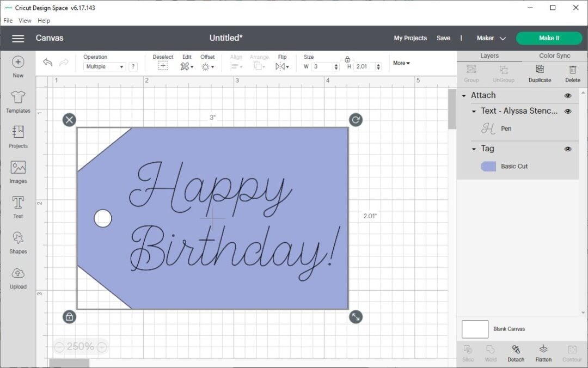Hide the Alyssa Stencil text layer
This screenshot has width=588, height=368.
point(567,111)
